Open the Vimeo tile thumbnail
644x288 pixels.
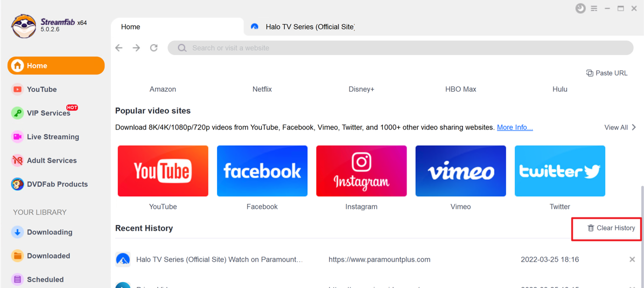coord(461,171)
